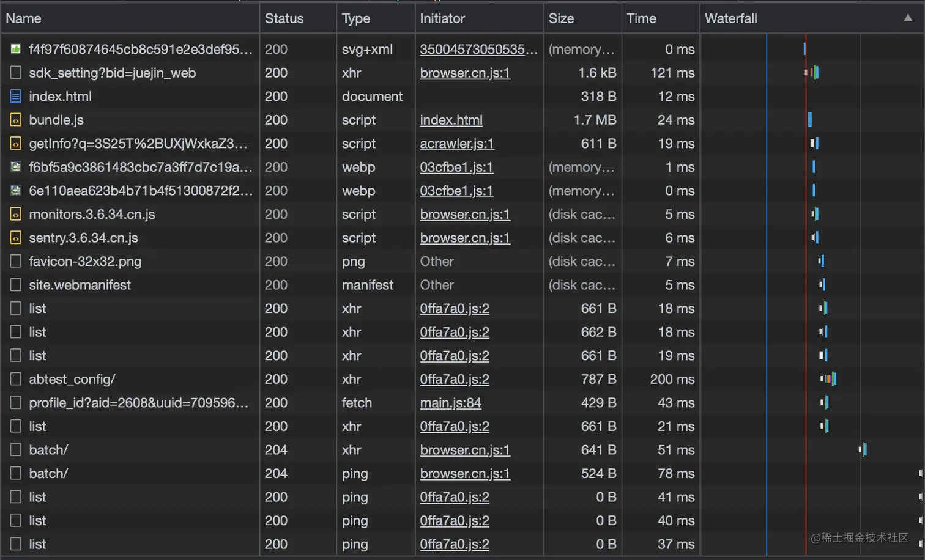Screen dimensions: 925x560
Task: Click the file icon beside site.webmanifest
Action: pos(16,285)
